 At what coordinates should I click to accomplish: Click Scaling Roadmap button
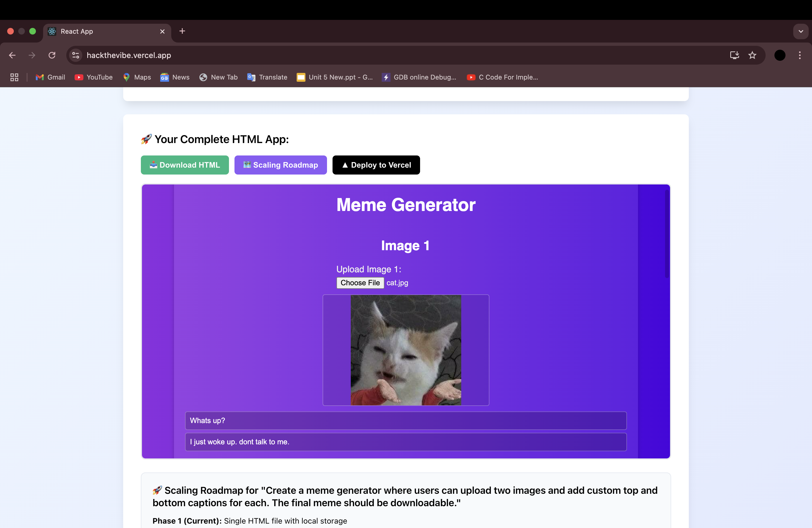(x=280, y=165)
